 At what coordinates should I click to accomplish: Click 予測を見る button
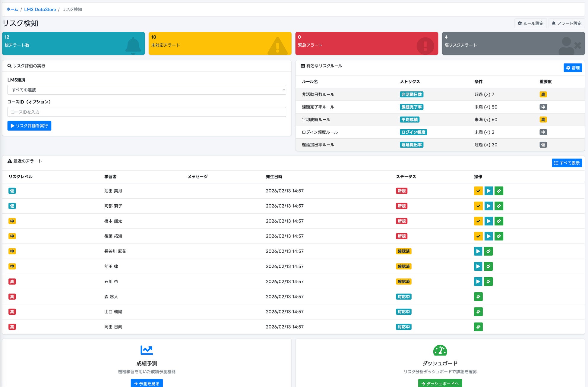click(147, 383)
